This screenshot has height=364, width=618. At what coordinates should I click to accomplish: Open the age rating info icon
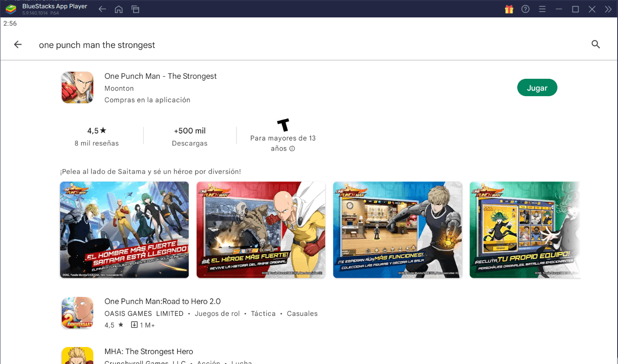click(292, 148)
